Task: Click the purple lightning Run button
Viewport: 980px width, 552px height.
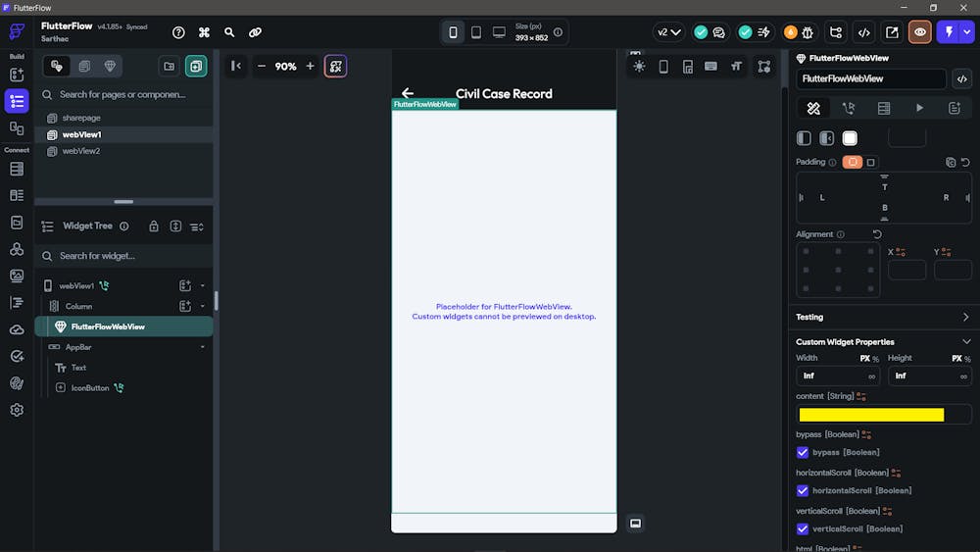Action: [x=950, y=32]
